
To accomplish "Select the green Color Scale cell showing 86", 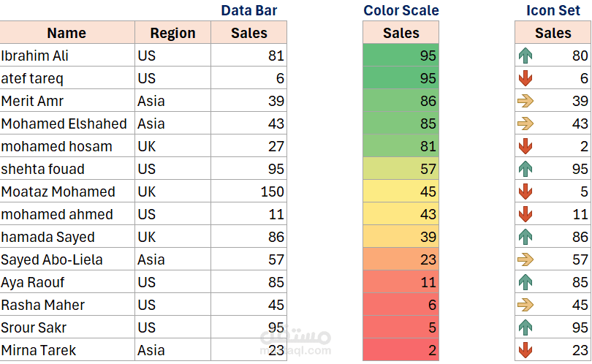I will pyautogui.click(x=401, y=101).
